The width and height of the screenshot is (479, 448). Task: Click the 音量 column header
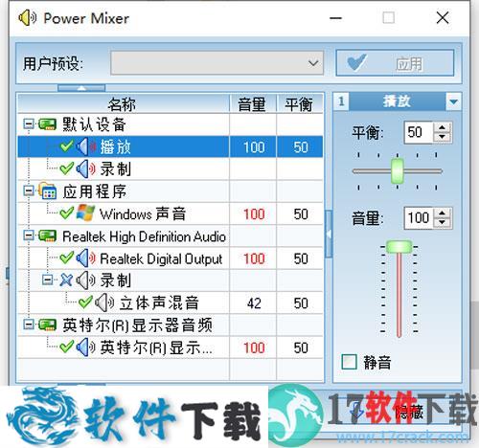click(252, 103)
